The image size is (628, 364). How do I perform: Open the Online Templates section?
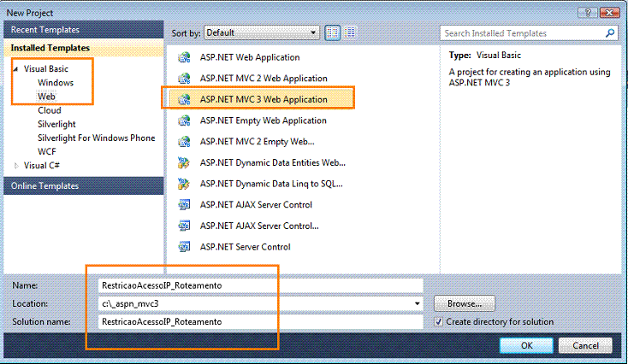pyautogui.click(x=84, y=186)
